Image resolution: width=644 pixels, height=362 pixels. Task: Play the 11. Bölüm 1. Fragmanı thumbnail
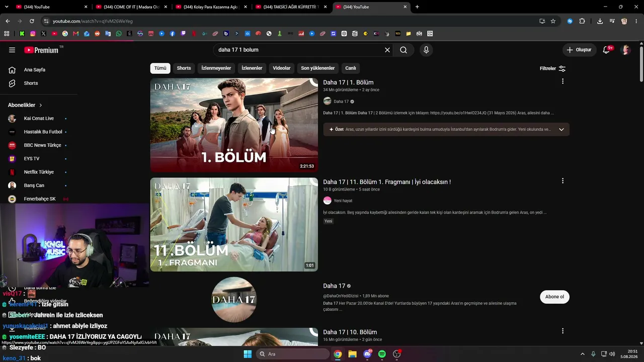coord(234,225)
